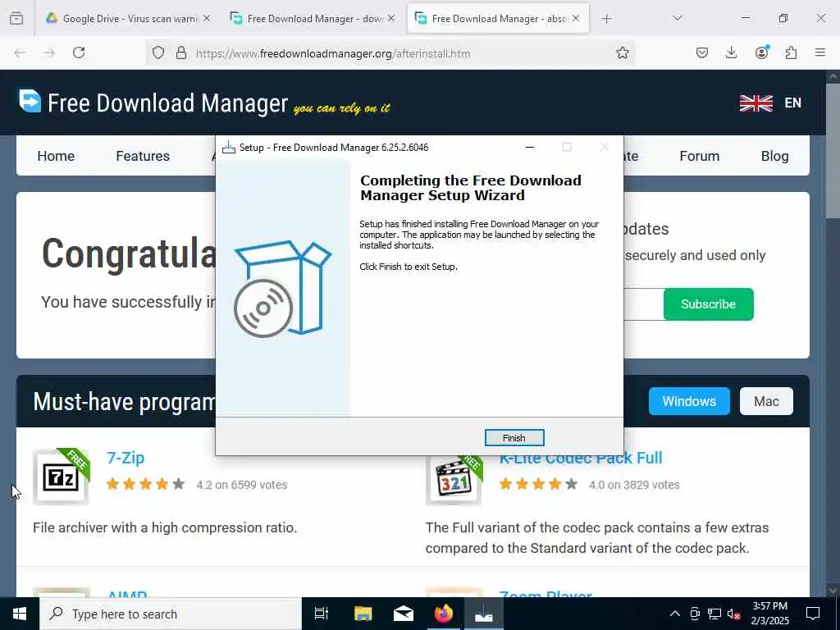This screenshot has height=630, width=840.
Task: Click the Free Download Manager logo
Action: click(153, 103)
